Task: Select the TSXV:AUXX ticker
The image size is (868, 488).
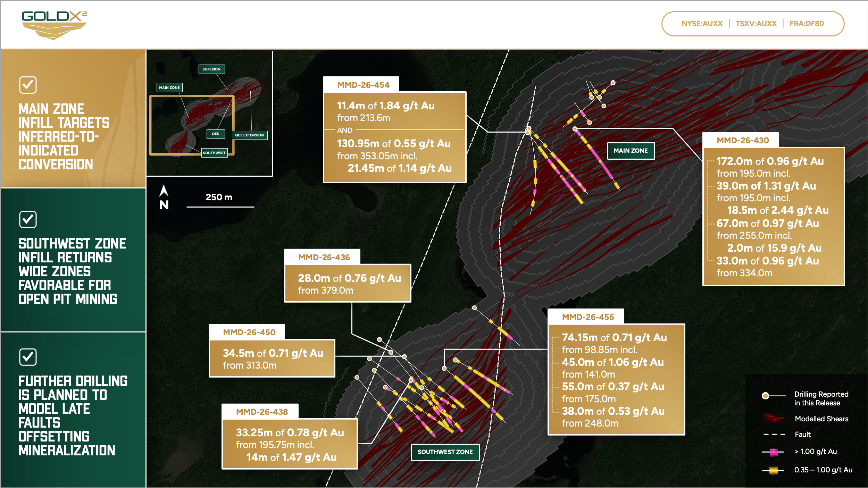Action: pos(756,24)
